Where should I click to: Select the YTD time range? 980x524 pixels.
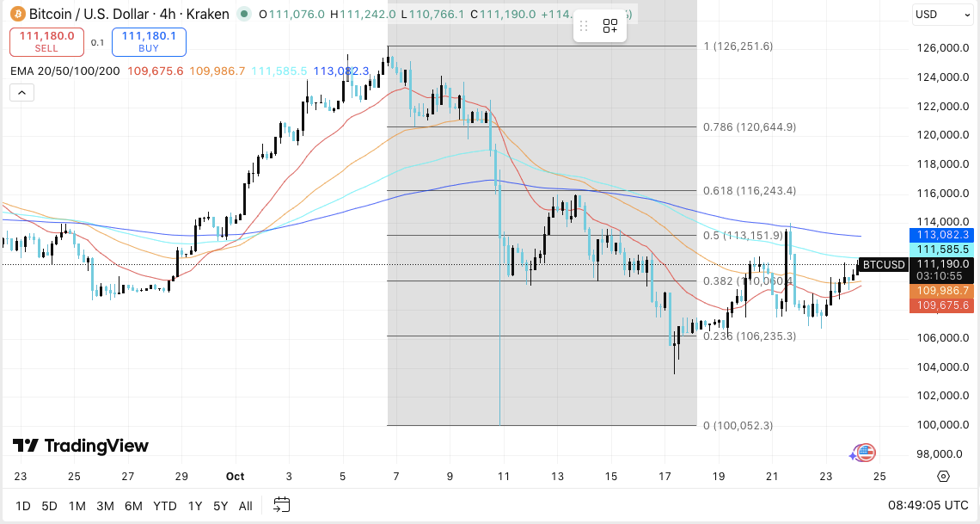tap(164, 506)
